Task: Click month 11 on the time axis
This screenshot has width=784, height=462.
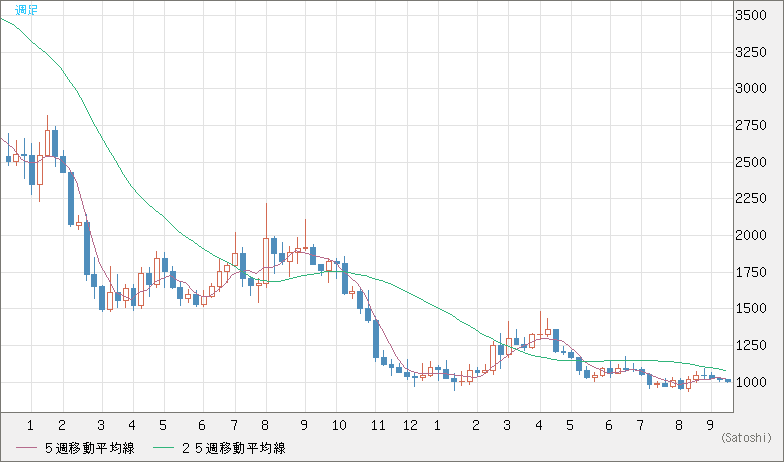Action: click(378, 425)
